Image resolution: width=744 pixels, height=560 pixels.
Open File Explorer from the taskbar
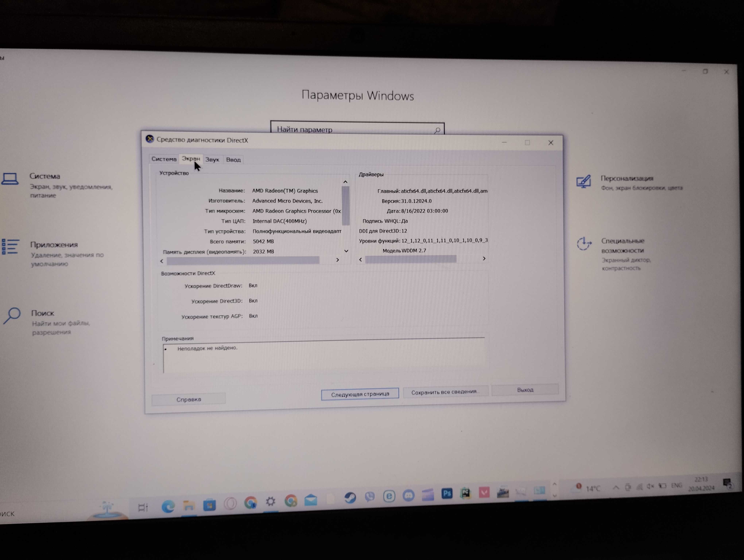tap(189, 505)
